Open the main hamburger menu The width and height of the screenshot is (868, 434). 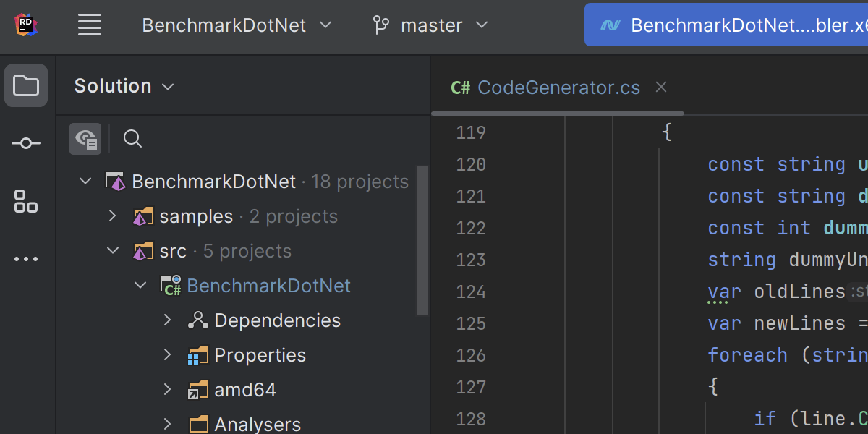[90, 25]
